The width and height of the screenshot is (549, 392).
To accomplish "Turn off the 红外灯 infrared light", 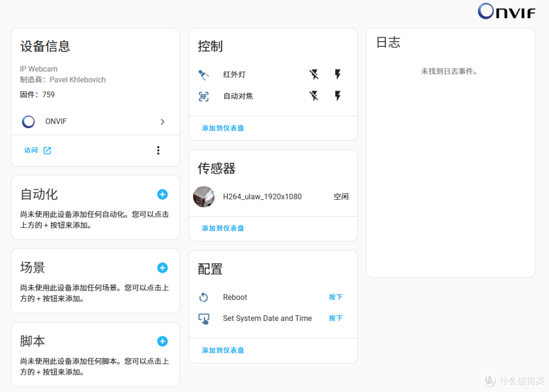I will click(314, 74).
